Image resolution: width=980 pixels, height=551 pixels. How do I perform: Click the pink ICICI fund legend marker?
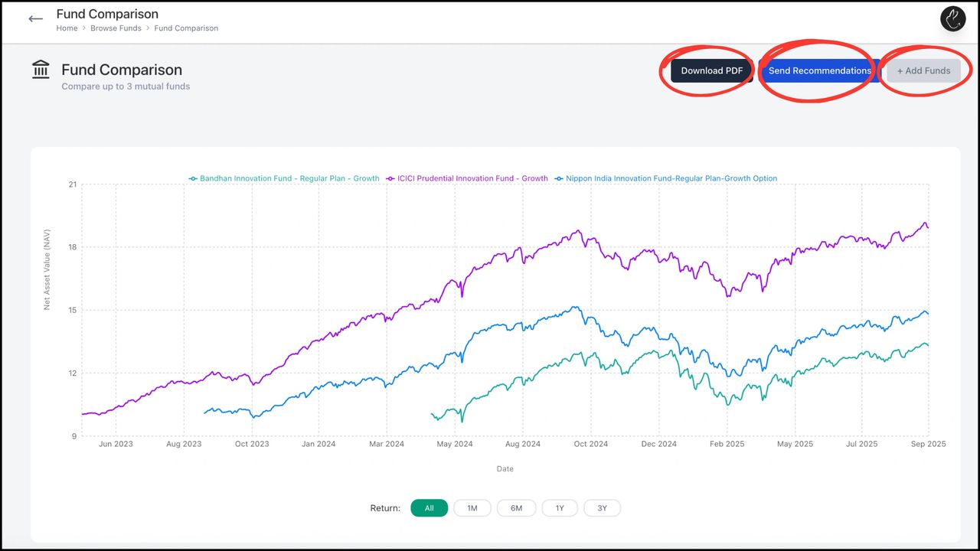pyautogui.click(x=391, y=178)
